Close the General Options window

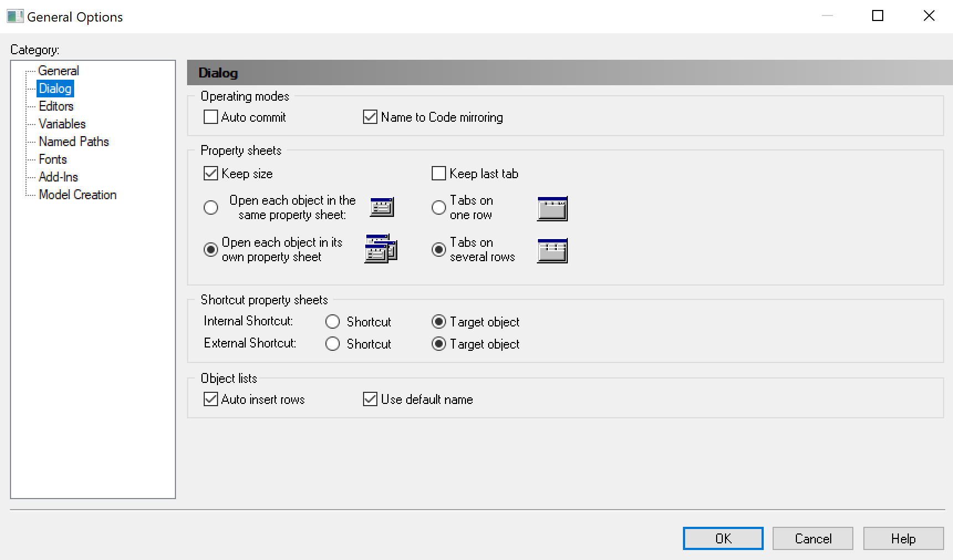tap(929, 16)
